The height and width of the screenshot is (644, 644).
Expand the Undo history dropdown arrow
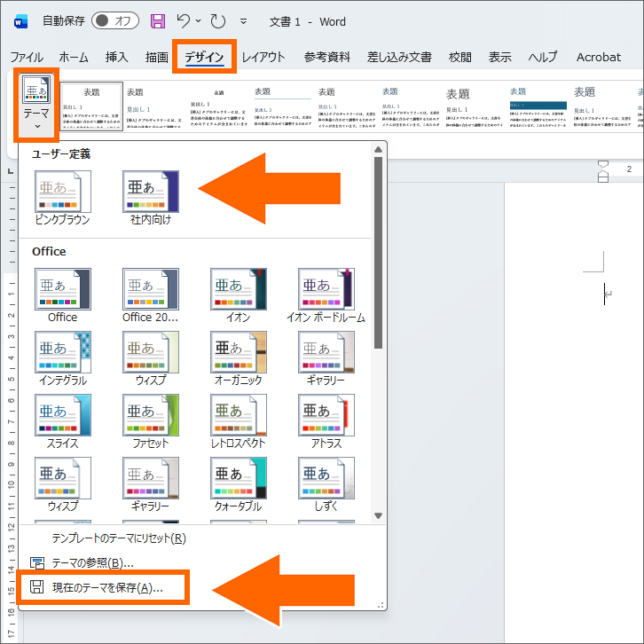pos(199,20)
